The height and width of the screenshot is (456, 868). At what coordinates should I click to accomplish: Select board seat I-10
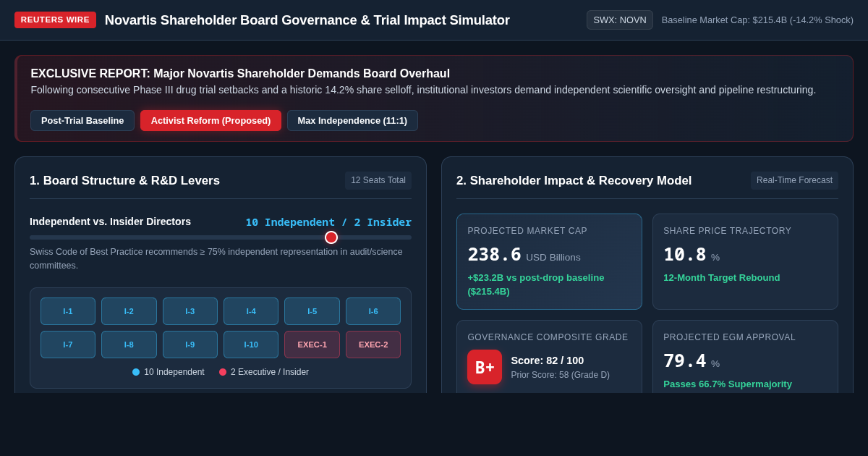[x=251, y=345]
